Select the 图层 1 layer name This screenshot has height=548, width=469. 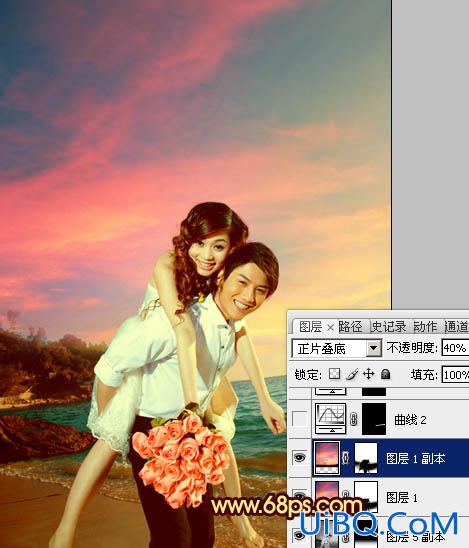point(402,497)
